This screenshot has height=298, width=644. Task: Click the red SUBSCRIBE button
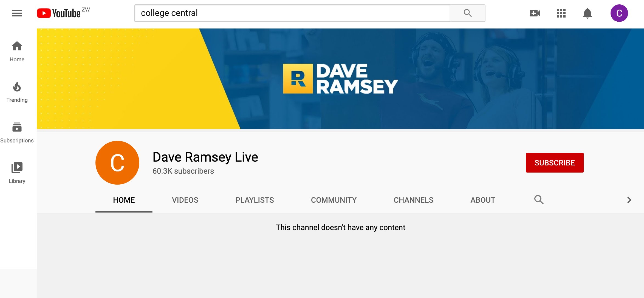coord(555,163)
